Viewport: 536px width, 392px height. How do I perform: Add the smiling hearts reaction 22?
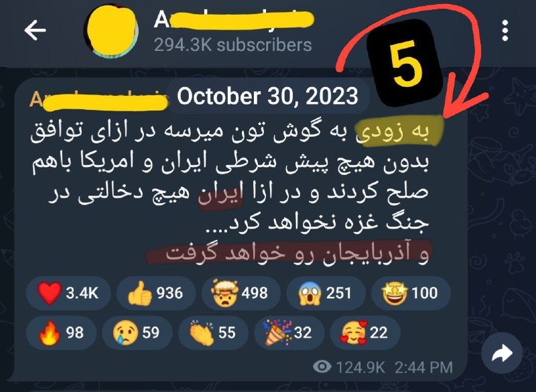pyautogui.click(x=365, y=333)
